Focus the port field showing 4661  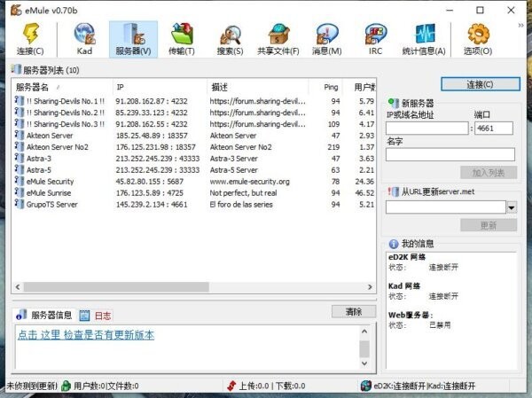tap(494, 129)
